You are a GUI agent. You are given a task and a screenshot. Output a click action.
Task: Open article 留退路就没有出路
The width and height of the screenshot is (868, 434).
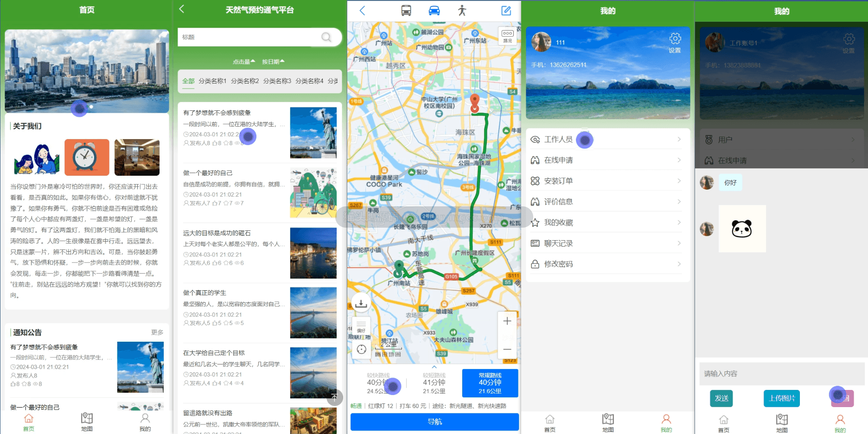260,420
